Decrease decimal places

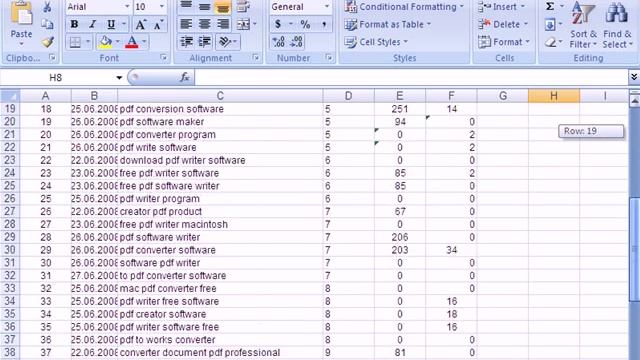tap(297, 42)
